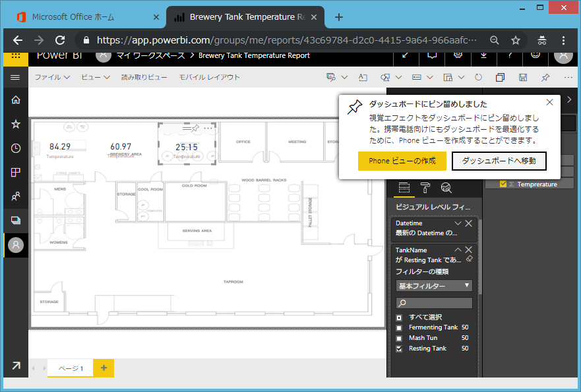Open the マイ ワークスペース breadcrumb link
581x392 pixels.
pyautogui.click(x=150, y=56)
